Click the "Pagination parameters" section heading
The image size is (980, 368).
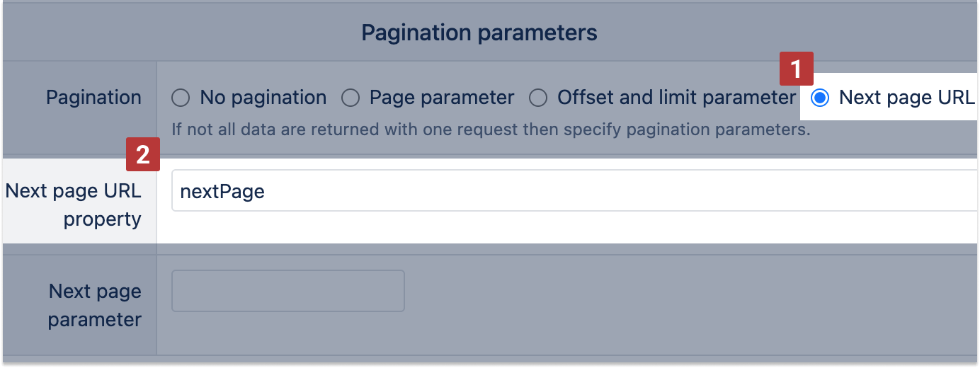[479, 33]
